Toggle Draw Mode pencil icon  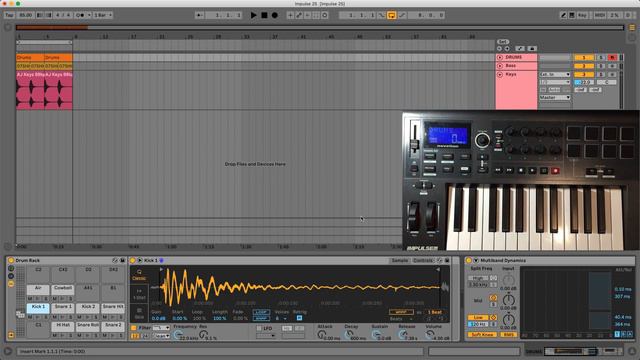[x=563, y=15]
